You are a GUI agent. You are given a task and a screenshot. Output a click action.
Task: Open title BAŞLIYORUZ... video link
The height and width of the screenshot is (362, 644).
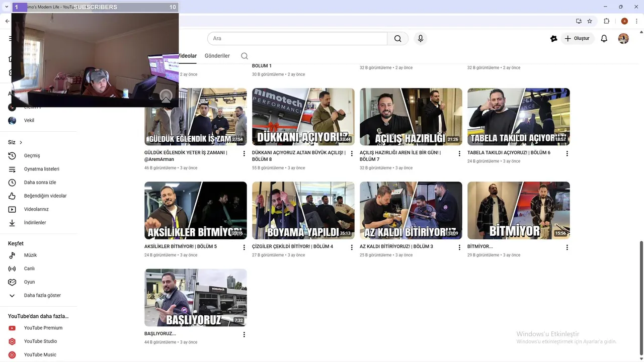(x=160, y=334)
